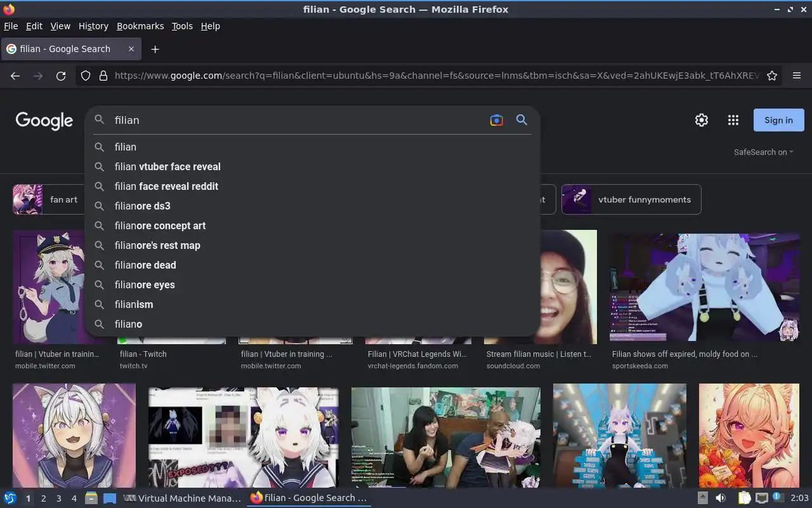Open the soundcloud Stream filian music thumbnail
Screen dimensions: 812x508
[x=568, y=287]
